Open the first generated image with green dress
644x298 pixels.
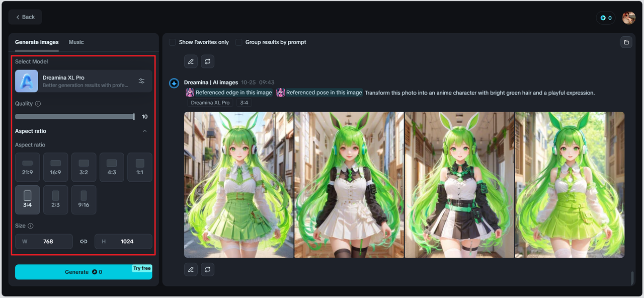pyautogui.click(x=239, y=185)
